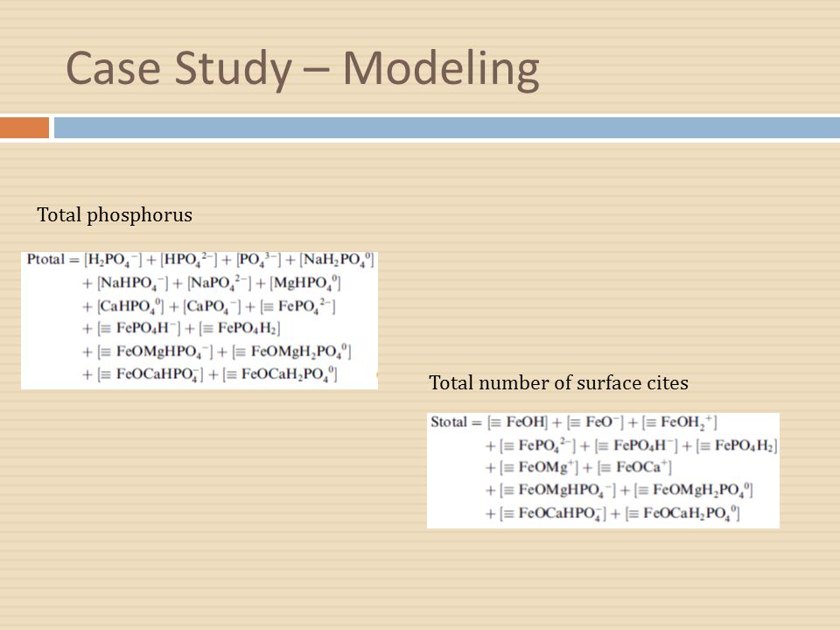
Task: Click the slide title 'Case Study – Modeling'
Action: 302,70
